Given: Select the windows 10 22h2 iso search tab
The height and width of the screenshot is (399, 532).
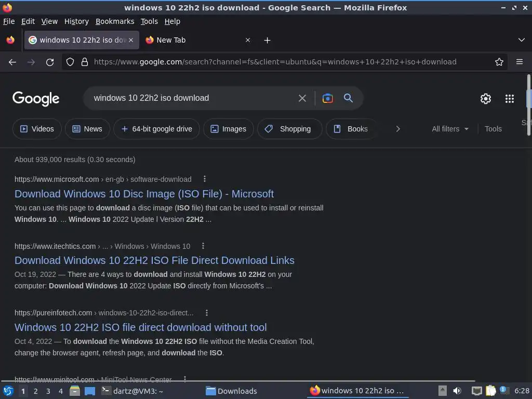Looking at the screenshot, I should click(82, 40).
